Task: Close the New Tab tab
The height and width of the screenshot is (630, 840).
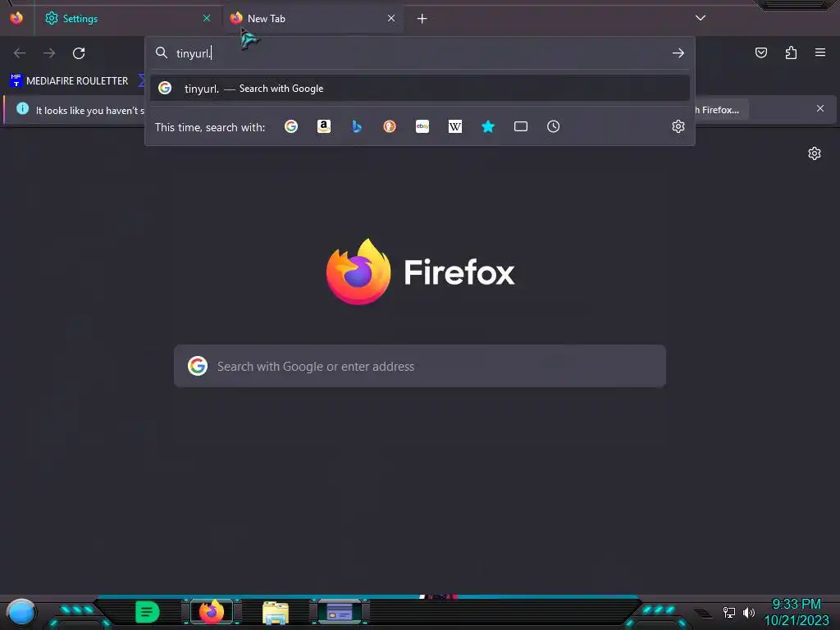Action: pyautogui.click(x=391, y=18)
